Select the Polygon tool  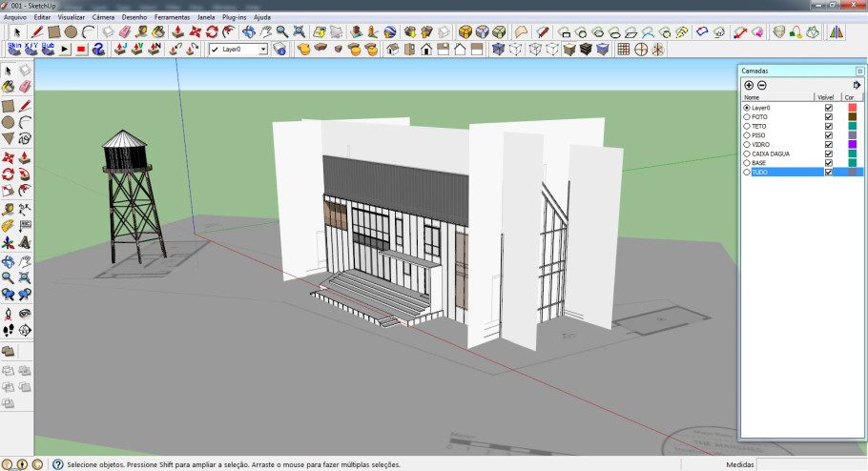click(x=9, y=138)
